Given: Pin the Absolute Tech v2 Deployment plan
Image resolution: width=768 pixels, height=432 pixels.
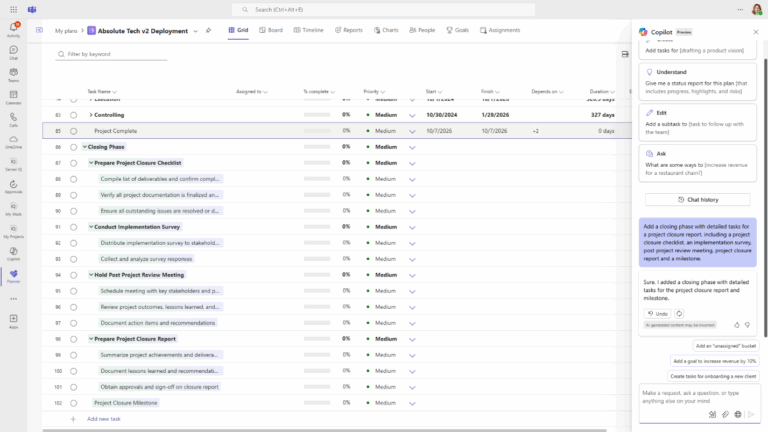Looking at the screenshot, I should 208,30.
